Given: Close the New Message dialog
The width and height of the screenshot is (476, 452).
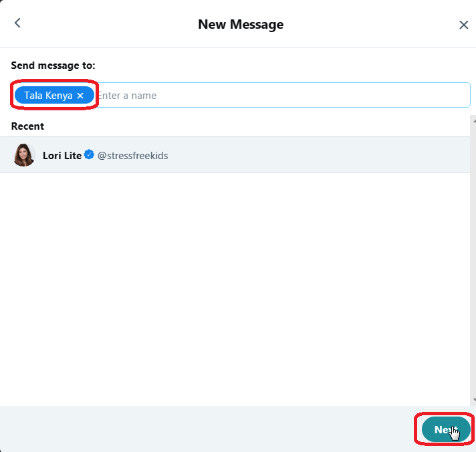Looking at the screenshot, I should 463,25.
